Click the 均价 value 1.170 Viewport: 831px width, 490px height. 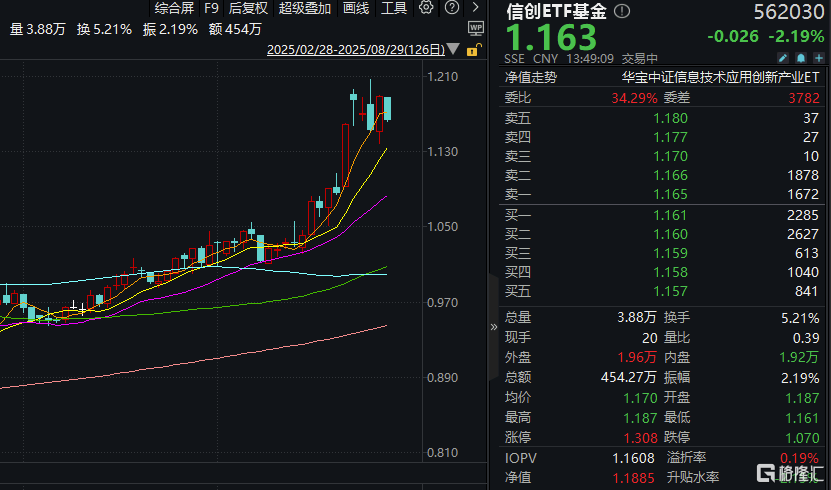(640, 398)
